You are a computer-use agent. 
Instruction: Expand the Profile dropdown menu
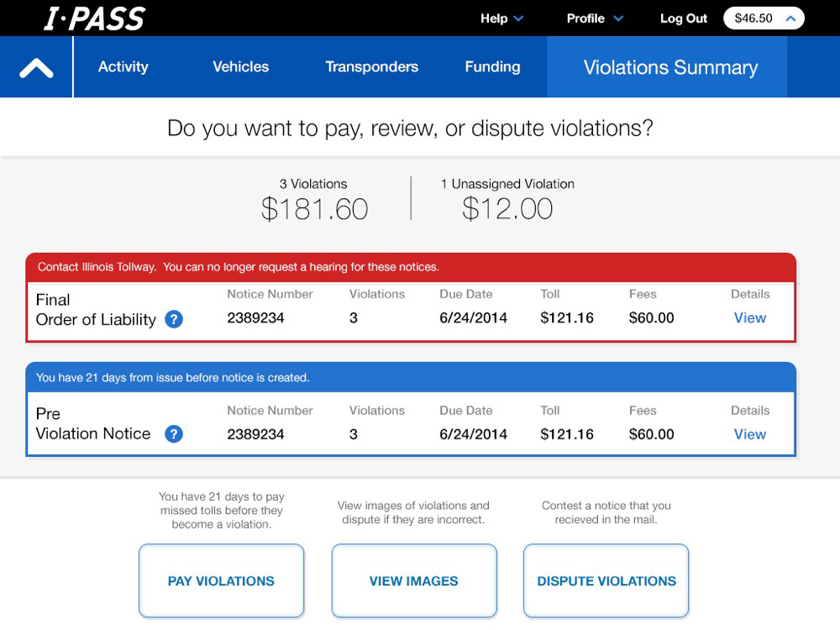click(595, 18)
